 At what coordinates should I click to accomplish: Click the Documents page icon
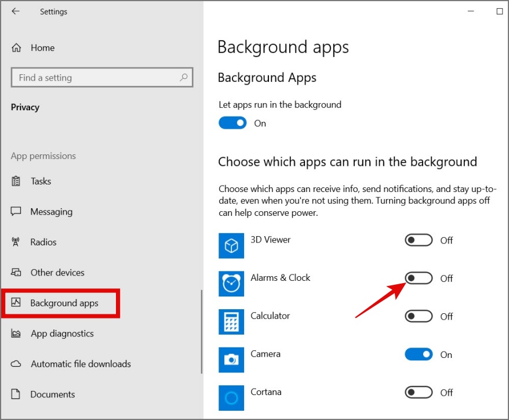tap(16, 394)
